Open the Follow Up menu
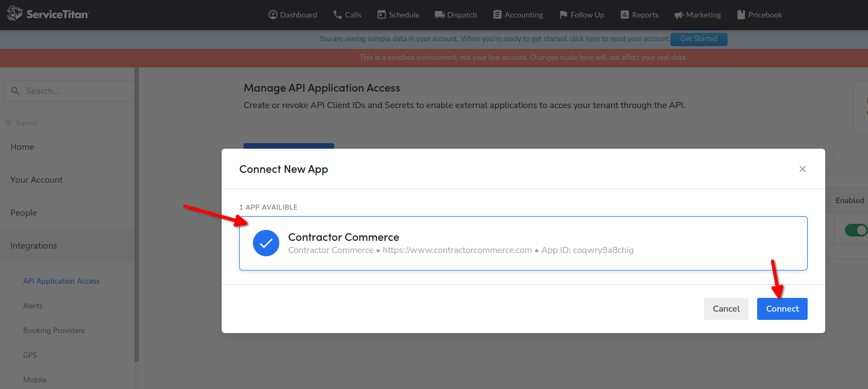Viewport: 868px width, 389px height. click(x=582, y=15)
